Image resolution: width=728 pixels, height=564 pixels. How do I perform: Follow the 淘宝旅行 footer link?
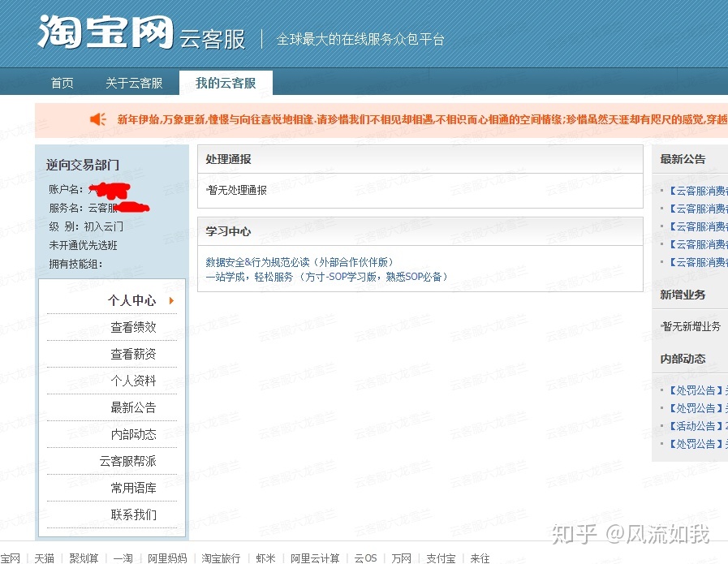[221, 558]
